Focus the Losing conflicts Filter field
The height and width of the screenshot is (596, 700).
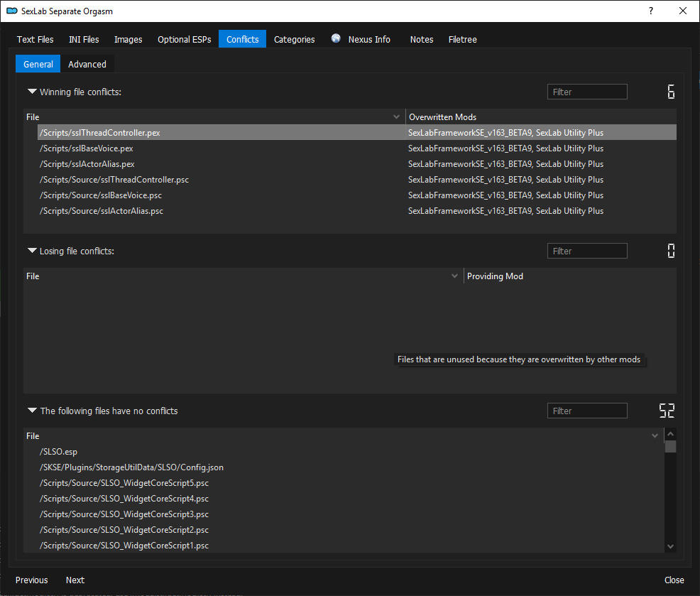point(587,251)
